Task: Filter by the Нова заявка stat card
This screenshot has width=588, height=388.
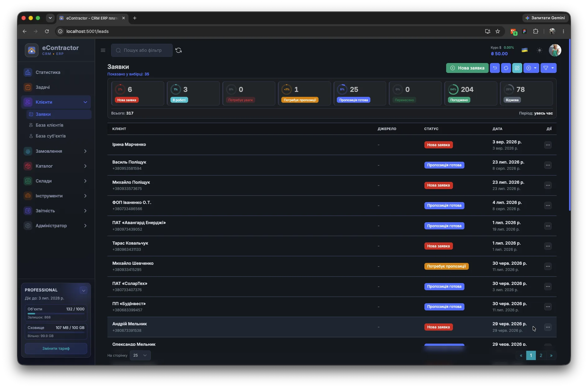Action: click(x=138, y=93)
